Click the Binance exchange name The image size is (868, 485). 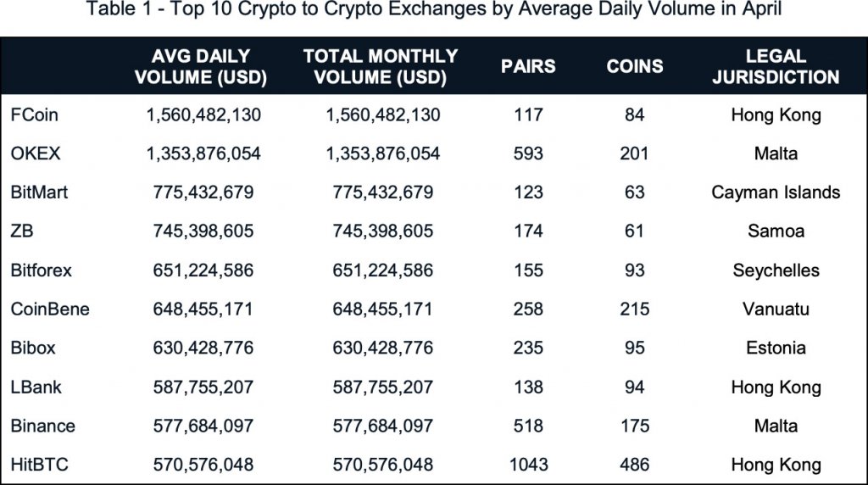43,426
